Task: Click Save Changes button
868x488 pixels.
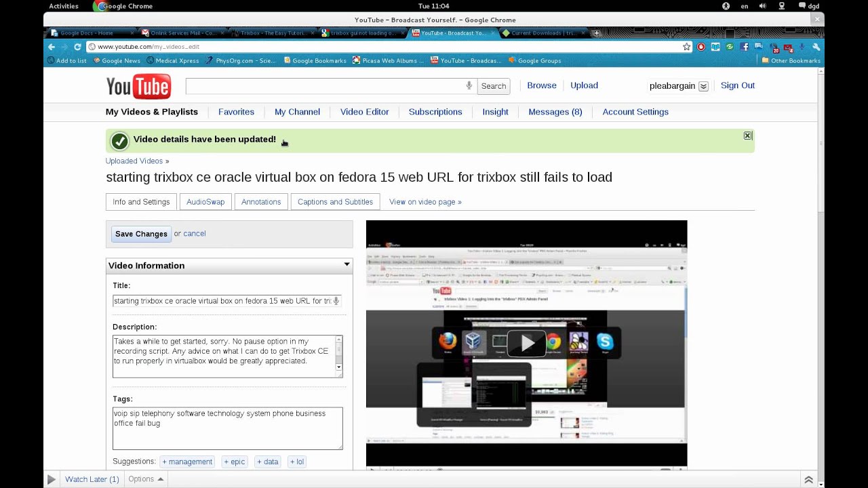Action: pos(141,234)
